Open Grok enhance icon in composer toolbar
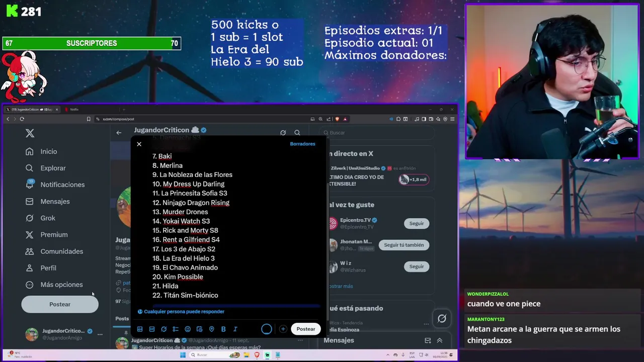This screenshot has width=644, height=362. pyautogui.click(x=164, y=329)
